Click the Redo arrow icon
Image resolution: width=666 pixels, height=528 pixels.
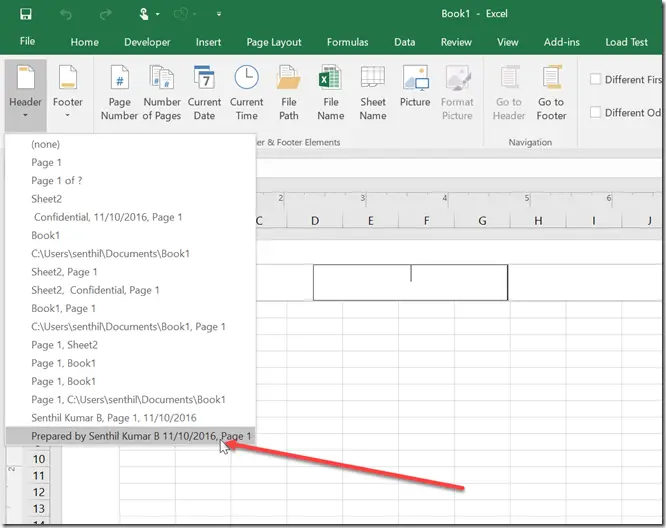[105, 14]
